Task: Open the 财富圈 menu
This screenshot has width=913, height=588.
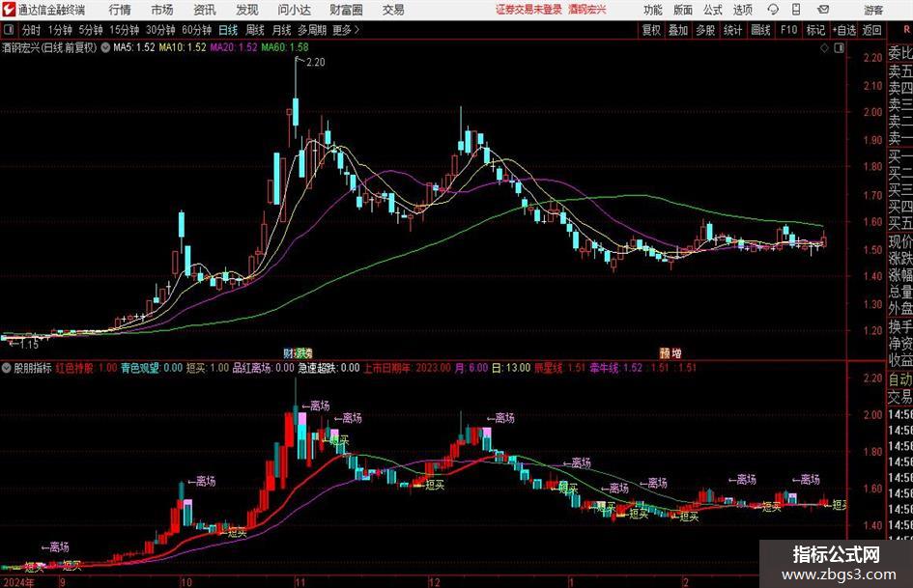Action: point(346,10)
